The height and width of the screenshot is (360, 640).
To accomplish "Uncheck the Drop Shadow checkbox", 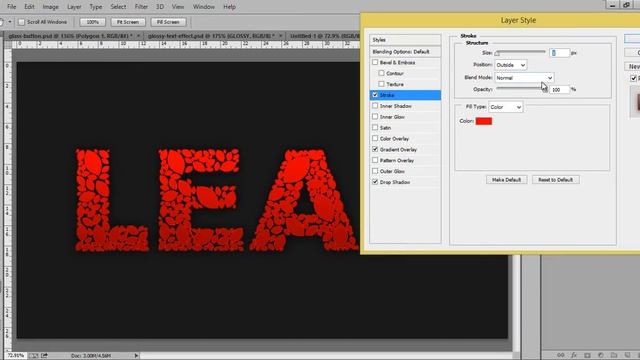I will (375, 182).
